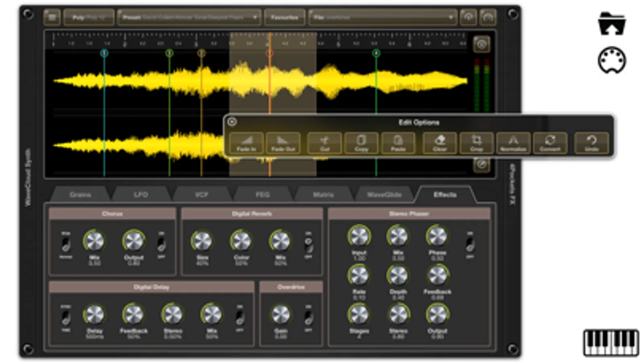Click the Digital Reverb Mix knob
The height and width of the screenshot is (362, 644).
[280, 241]
